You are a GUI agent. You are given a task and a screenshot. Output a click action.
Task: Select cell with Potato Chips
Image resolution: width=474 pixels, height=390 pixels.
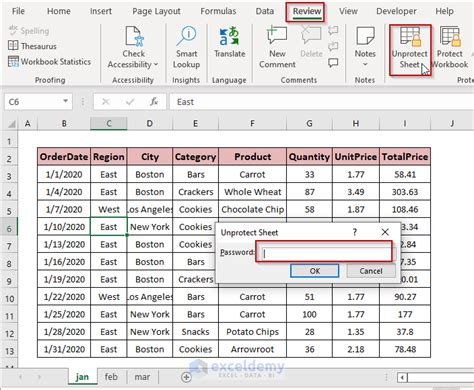point(252,332)
